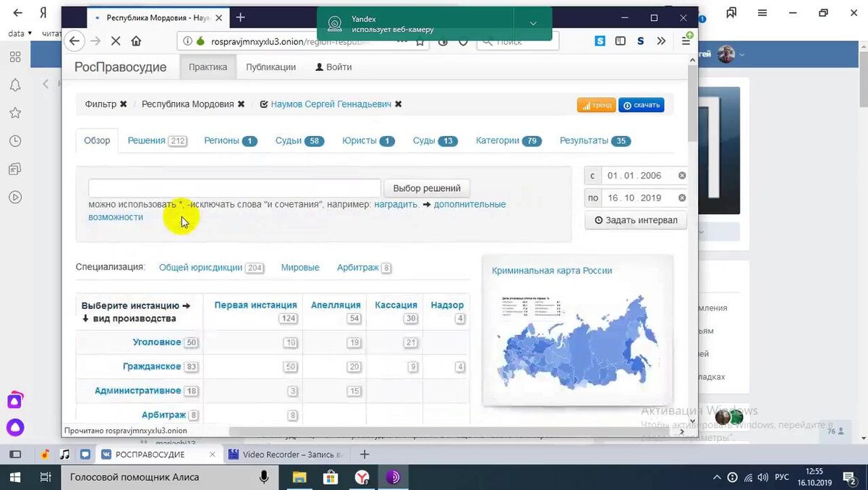The image size is (868, 490).
Task: Switch to the Решения tab
Action: pyautogui.click(x=157, y=140)
